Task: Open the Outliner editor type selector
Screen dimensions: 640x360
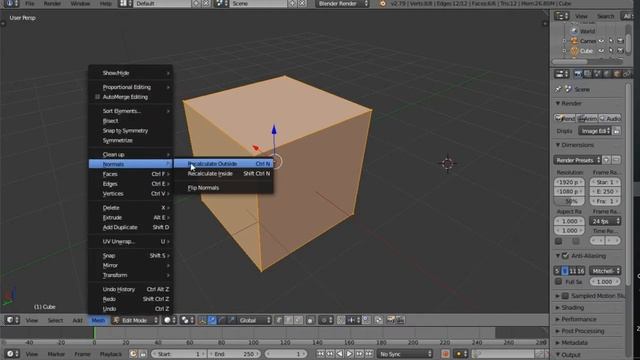Action: [x=562, y=16]
